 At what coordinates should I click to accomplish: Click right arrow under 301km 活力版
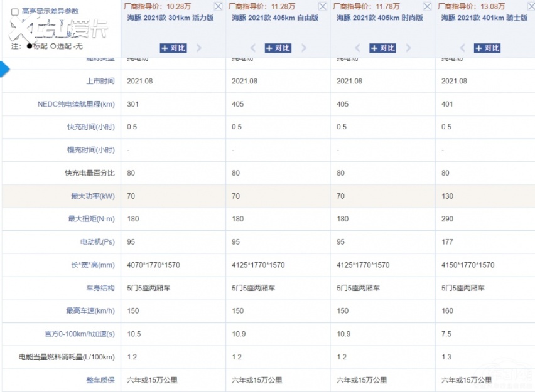(199, 48)
